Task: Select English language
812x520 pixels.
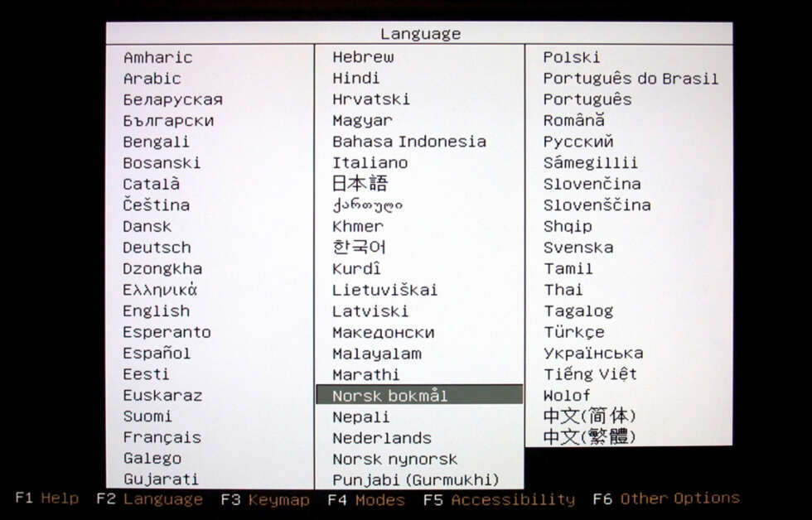Action: 157,311
